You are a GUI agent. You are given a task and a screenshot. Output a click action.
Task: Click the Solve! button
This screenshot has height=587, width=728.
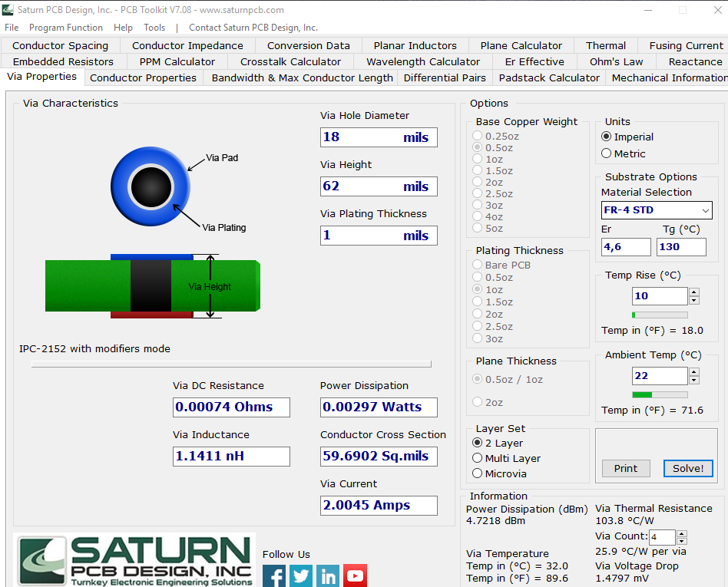coord(688,468)
